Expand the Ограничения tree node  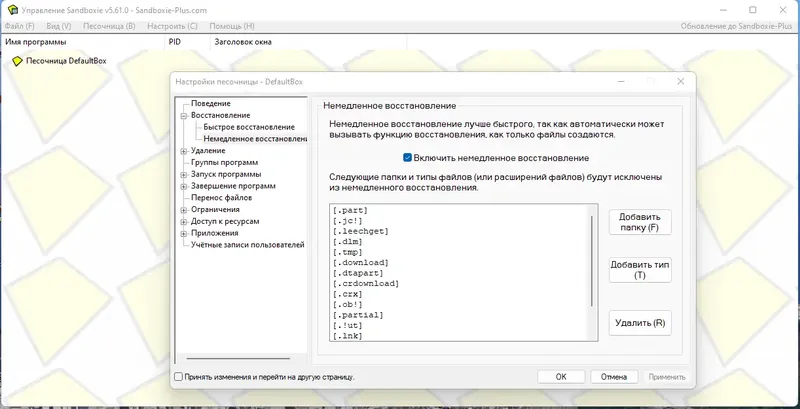(184, 210)
